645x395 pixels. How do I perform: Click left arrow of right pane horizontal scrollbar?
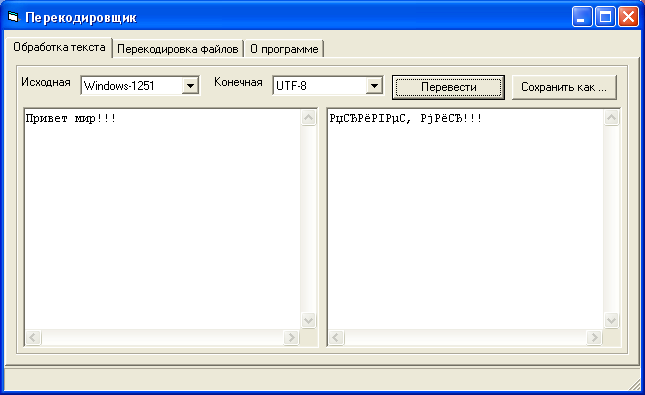pos(336,337)
